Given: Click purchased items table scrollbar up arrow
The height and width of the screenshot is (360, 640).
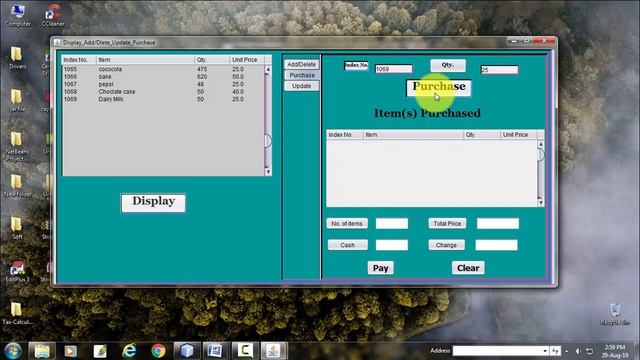Looking at the screenshot, I should (x=541, y=144).
